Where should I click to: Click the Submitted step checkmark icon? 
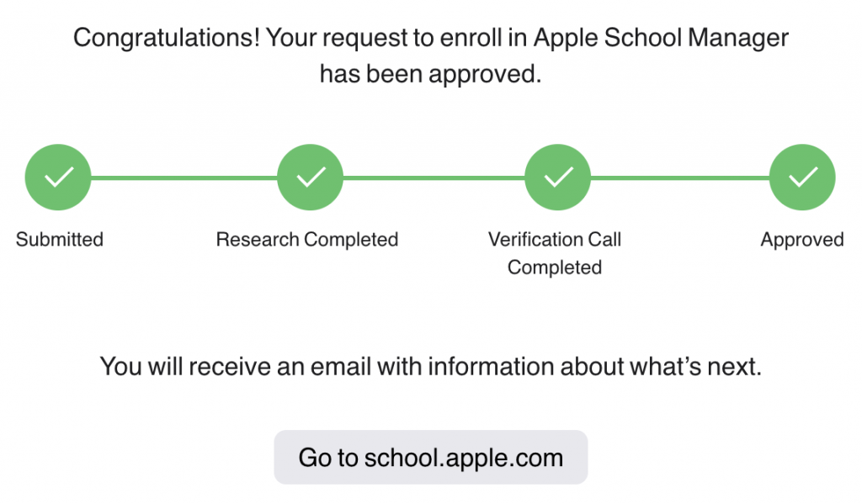[x=58, y=178]
